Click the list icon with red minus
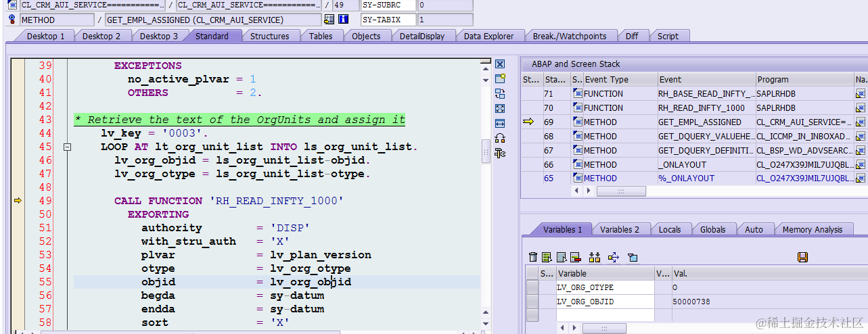 tap(575, 257)
